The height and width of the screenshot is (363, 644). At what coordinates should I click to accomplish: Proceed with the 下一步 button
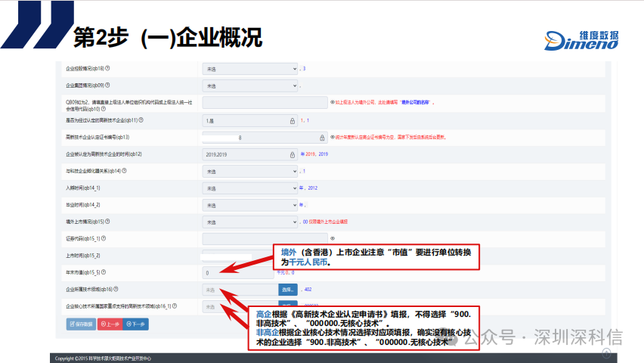[x=135, y=324]
